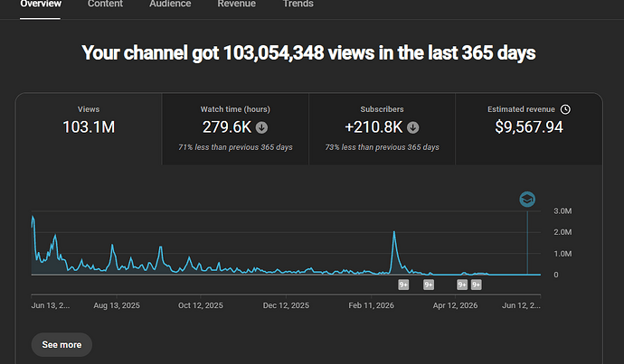Click the graduation cap insight icon
The image size is (624, 364).
[527, 199]
